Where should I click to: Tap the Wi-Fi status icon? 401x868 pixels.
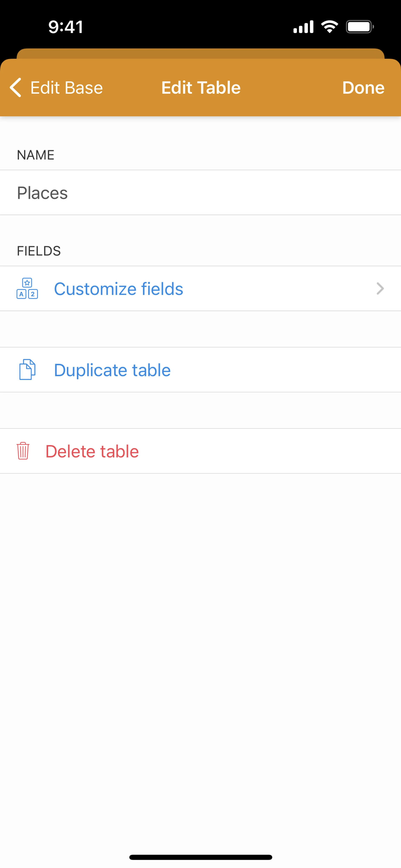[330, 27]
